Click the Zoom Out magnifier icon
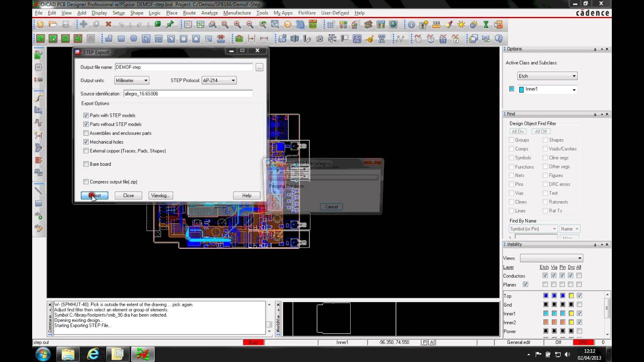The width and height of the screenshot is (644, 362). tap(250, 24)
